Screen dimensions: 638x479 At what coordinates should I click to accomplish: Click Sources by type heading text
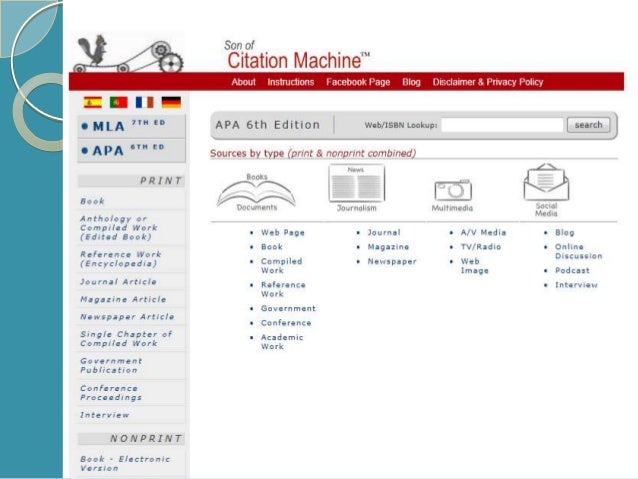click(x=313, y=153)
